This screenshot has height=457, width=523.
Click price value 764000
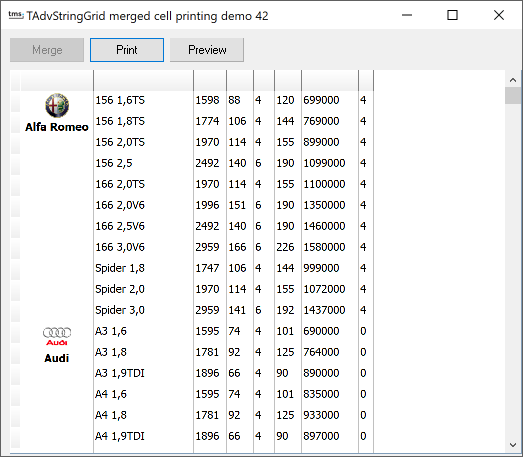tap(321, 352)
